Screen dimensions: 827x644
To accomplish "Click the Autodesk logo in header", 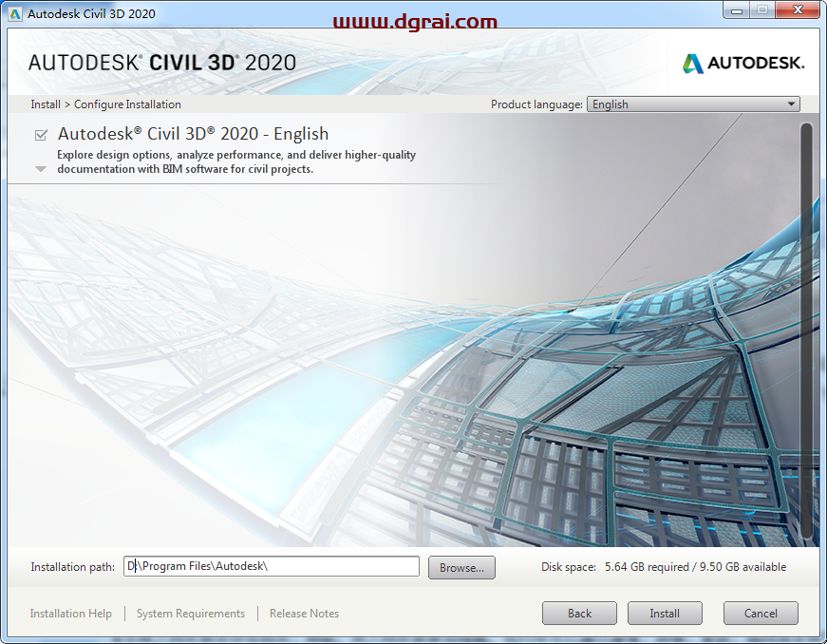I will pos(743,64).
